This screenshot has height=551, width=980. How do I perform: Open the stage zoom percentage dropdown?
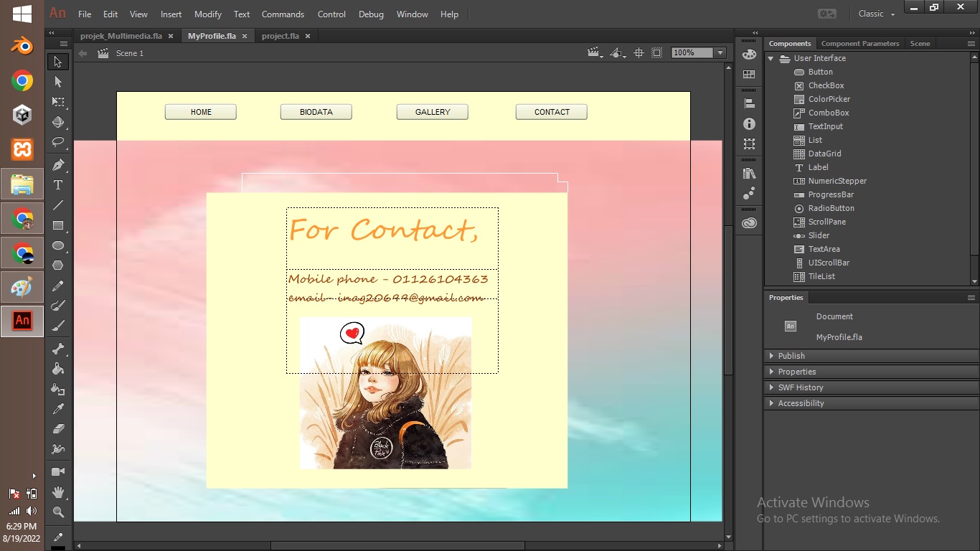pos(720,53)
